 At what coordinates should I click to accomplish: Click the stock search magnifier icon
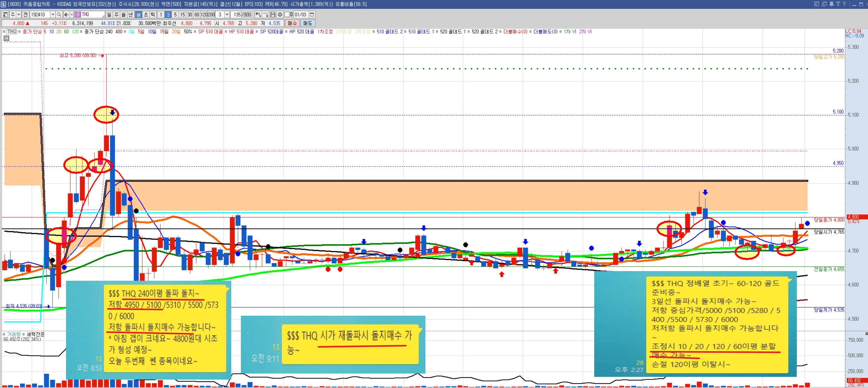click(x=59, y=14)
